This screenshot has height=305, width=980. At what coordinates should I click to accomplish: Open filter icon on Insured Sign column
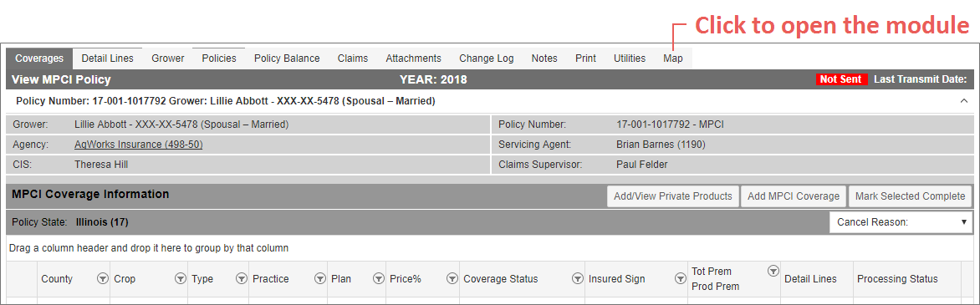pyautogui.click(x=679, y=279)
